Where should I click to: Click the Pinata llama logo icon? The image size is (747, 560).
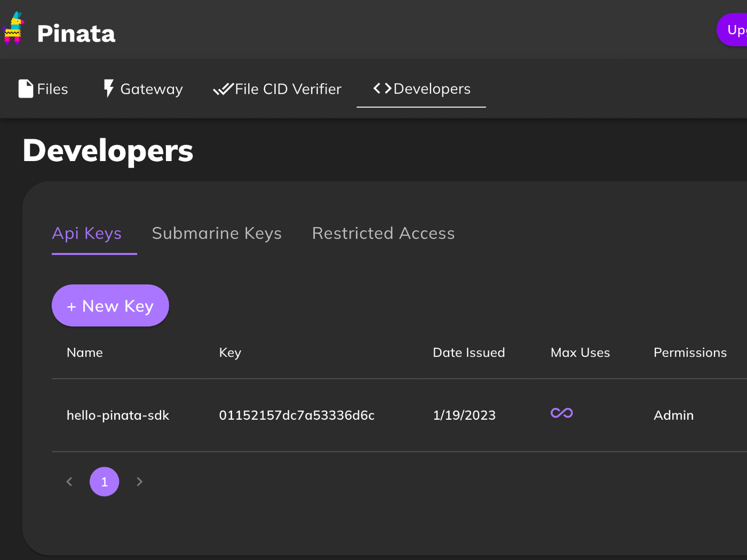point(13,28)
